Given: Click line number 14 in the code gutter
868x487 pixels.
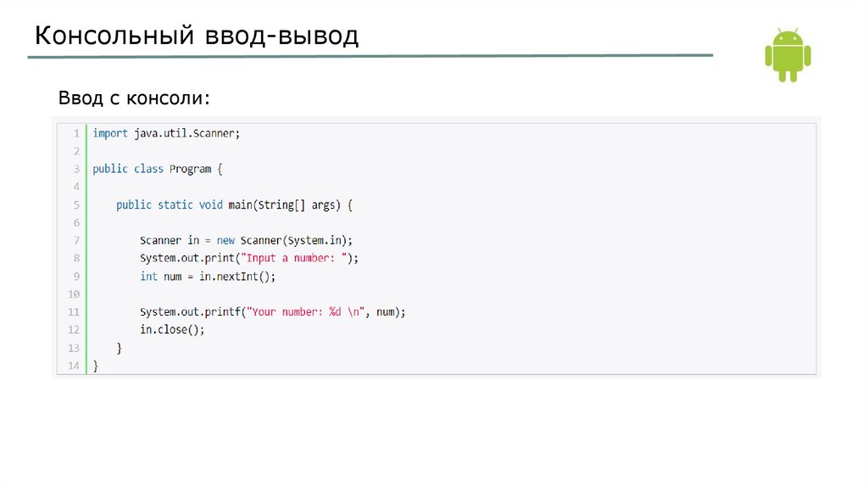Looking at the screenshot, I should coord(74,366).
